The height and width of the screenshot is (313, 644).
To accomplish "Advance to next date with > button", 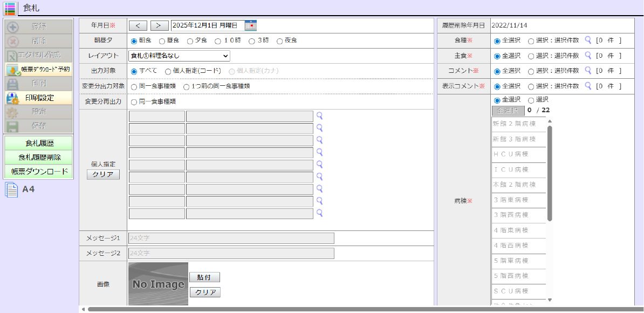I will coord(159,25).
